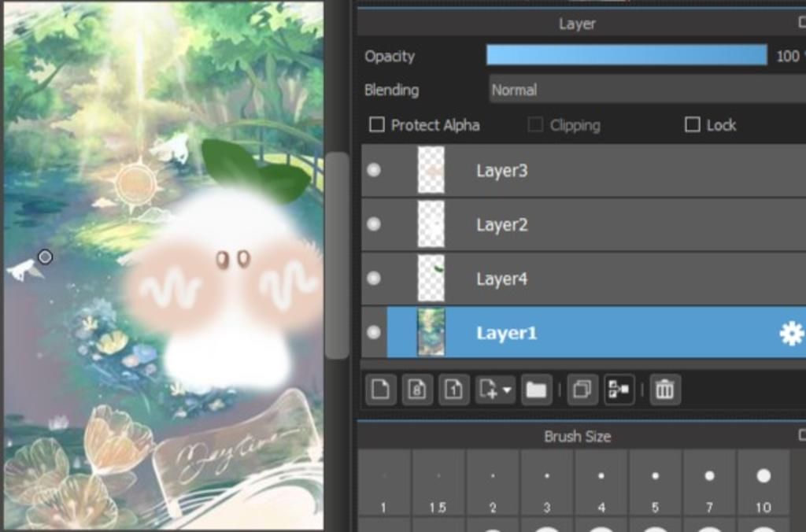The width and height of the screenshot is (806, 532).
Task: Hide Layer4 using its visibility dot
Action: click(x=374, y=278)
